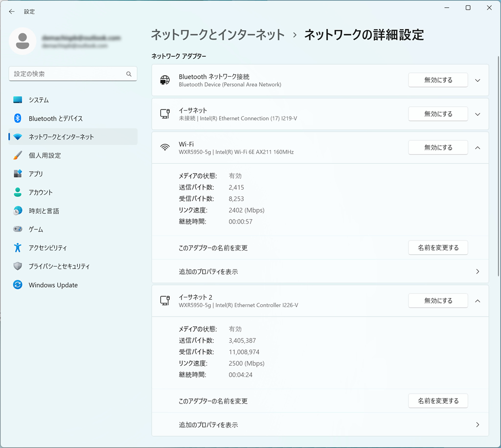Open アプリ settings in the sidebar
The image size is (501, 448).
[x=73, y=174]
